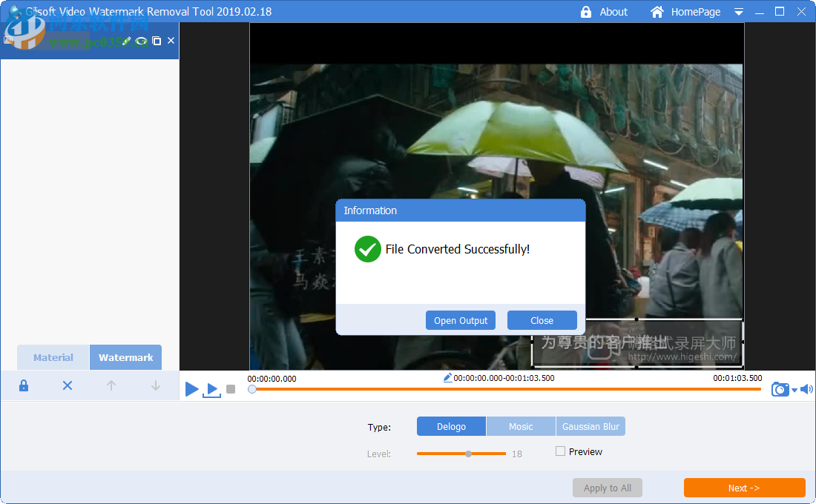Screen dimensions: 816x504
Task: Click the move watermark up arrow icon
Action: pos(111,385)
